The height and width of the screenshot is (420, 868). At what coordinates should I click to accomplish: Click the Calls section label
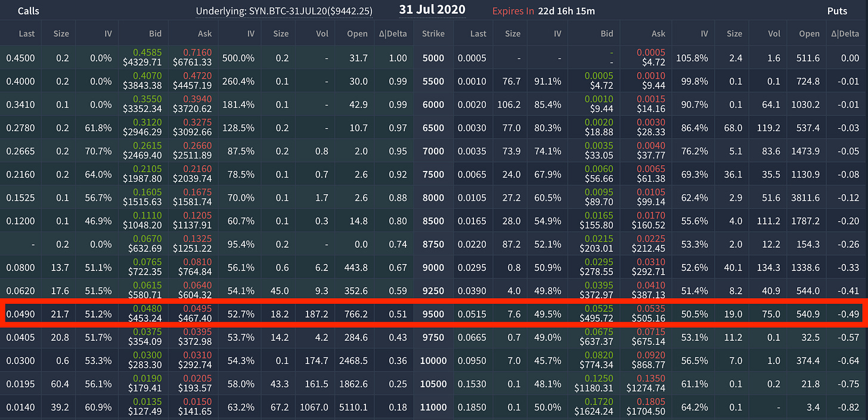(28, 11)
